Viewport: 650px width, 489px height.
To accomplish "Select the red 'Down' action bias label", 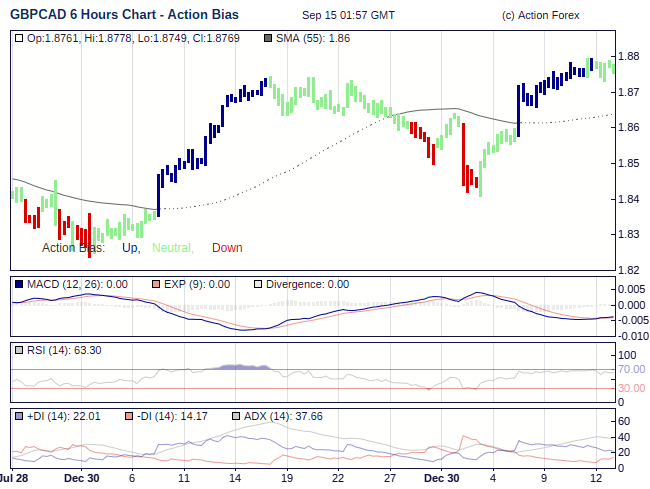I will [x=227, y=248].
